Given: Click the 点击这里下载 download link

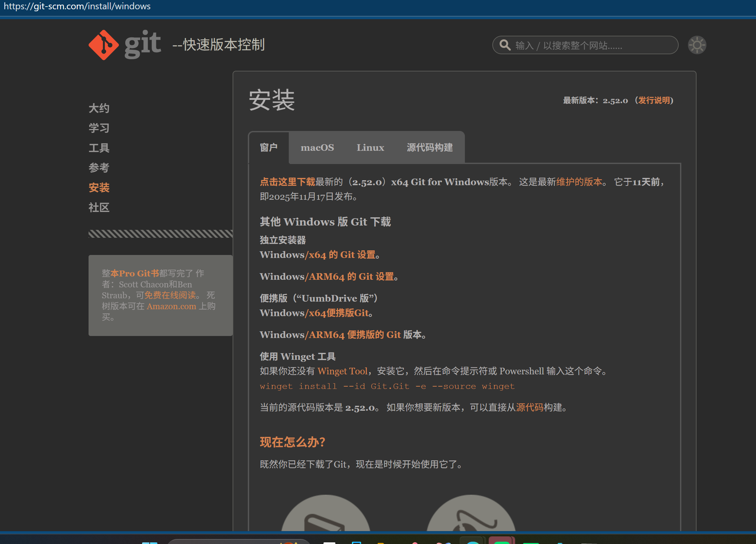Looking at the screenshot, I should coord(287,182).
